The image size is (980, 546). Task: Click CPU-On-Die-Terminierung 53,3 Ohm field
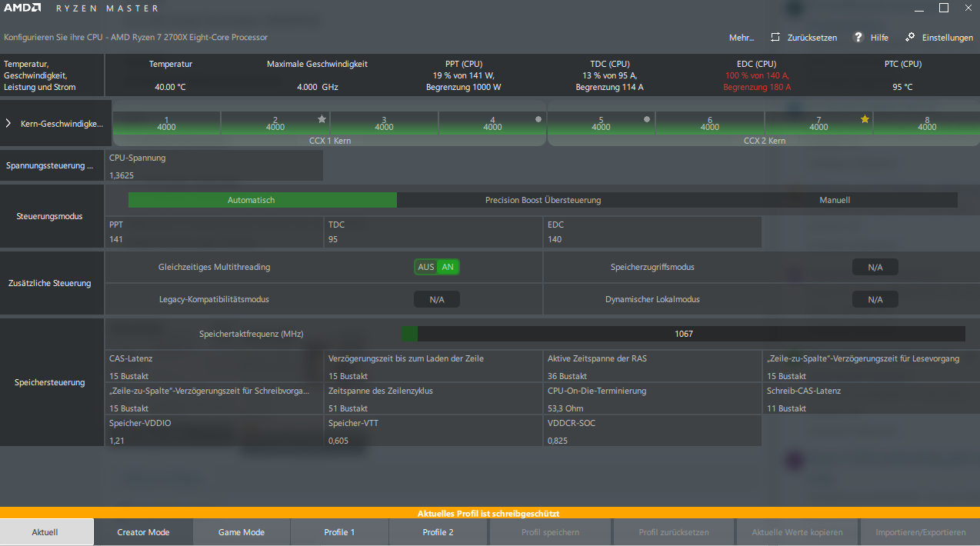[x=653, y=399]
